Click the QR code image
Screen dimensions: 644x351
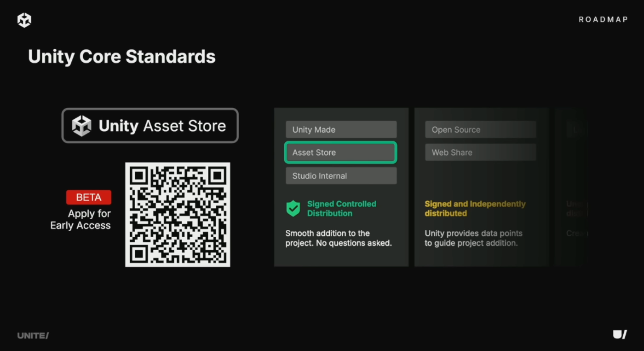178,214
